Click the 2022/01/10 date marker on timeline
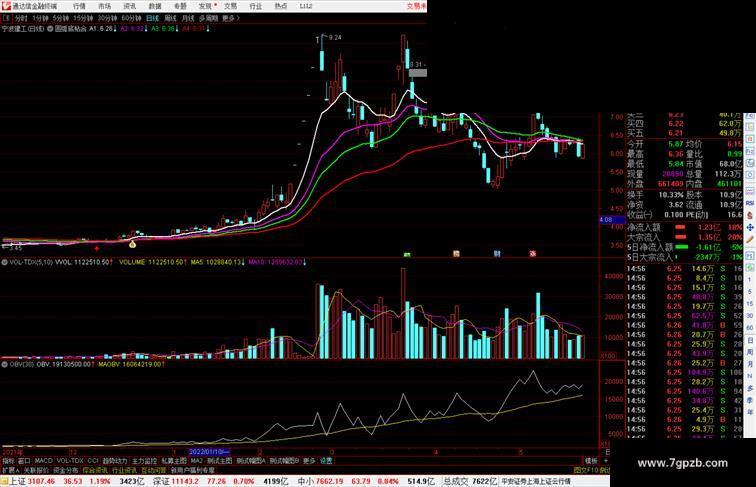This screenshot has width=756, height=487. (x=209, y=452)
